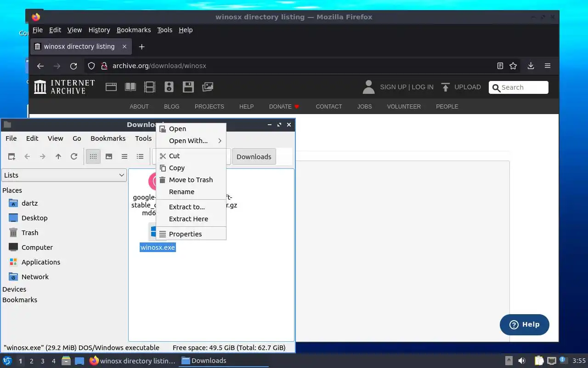Reload the page in Firefox

point(73,66)
